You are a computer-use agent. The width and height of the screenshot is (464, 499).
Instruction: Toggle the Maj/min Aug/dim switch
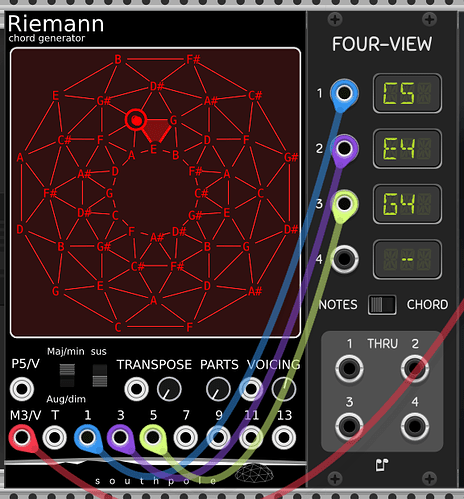click(x=67, y=375)
